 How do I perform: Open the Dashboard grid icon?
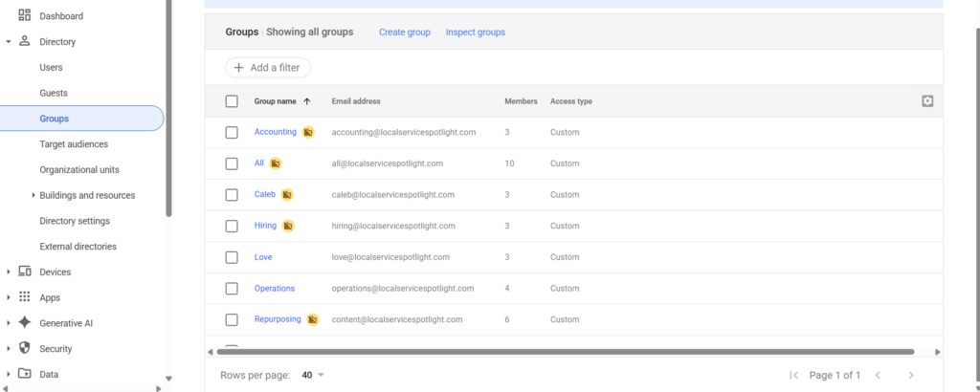(x=24, y=15)
